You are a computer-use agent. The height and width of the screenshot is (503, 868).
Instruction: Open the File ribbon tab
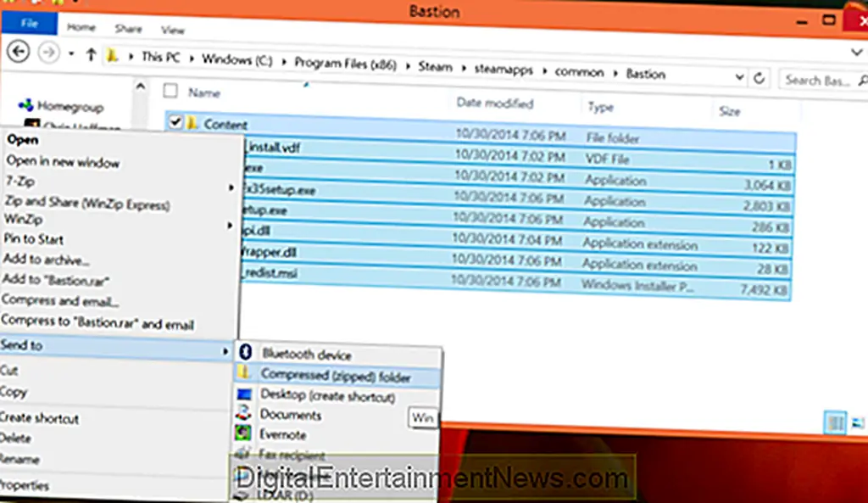click(x=29, y=23)
